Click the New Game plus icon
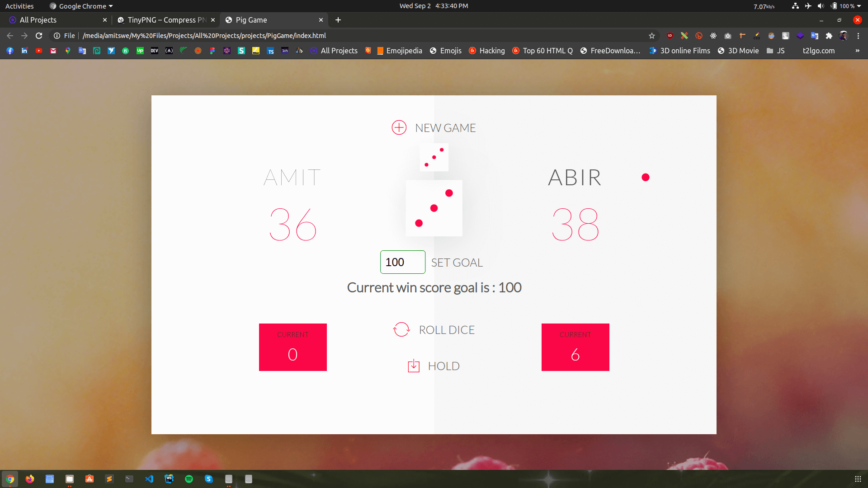The width and height of the screenshot is (868, 488). [399, 128]
